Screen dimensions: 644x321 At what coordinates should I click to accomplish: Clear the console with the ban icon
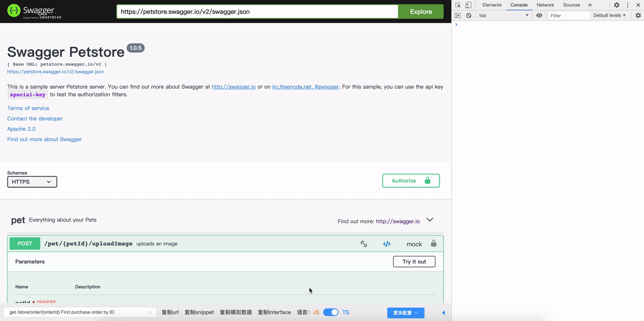coord(469,15)
